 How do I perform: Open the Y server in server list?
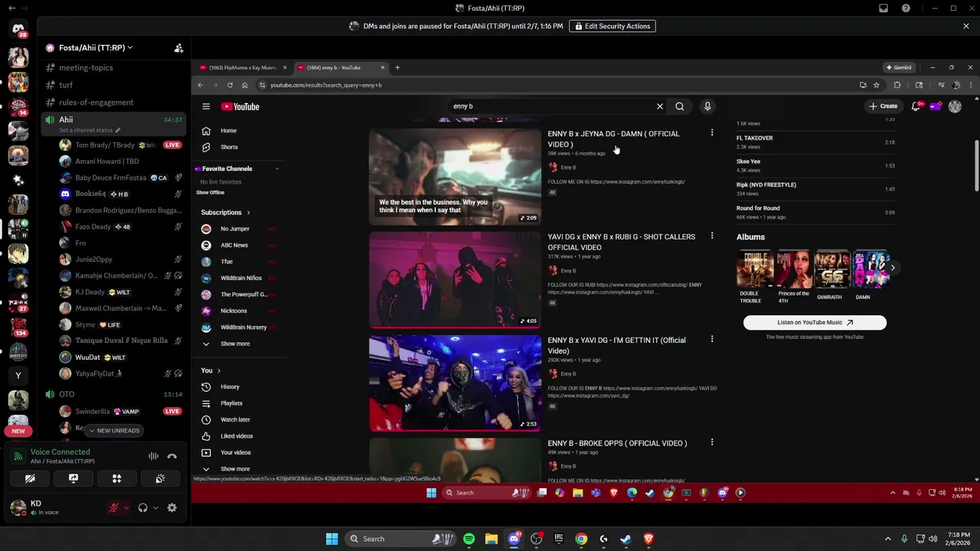point(18,376)
